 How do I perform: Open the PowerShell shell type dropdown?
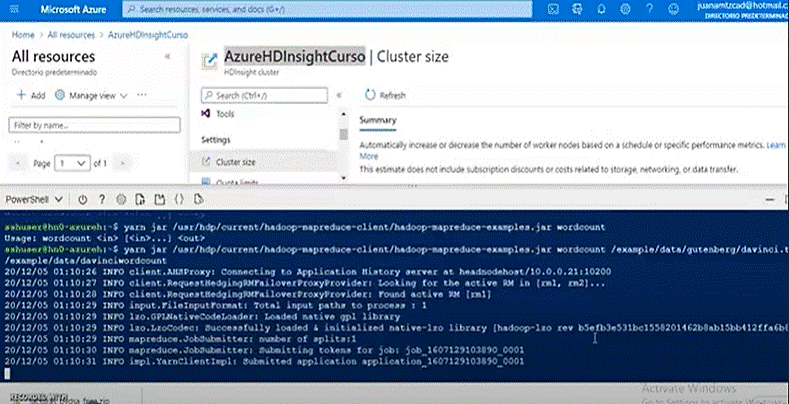34,200
